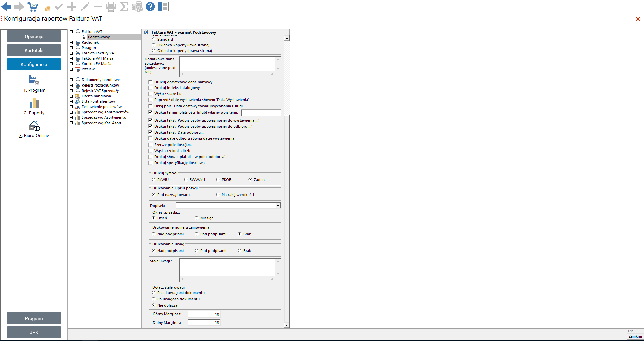Image resolution: width=644 pixels, height=341 pixels.
Task: Open the Dopisek dropdown list
Action: click(x=278, y=206)
